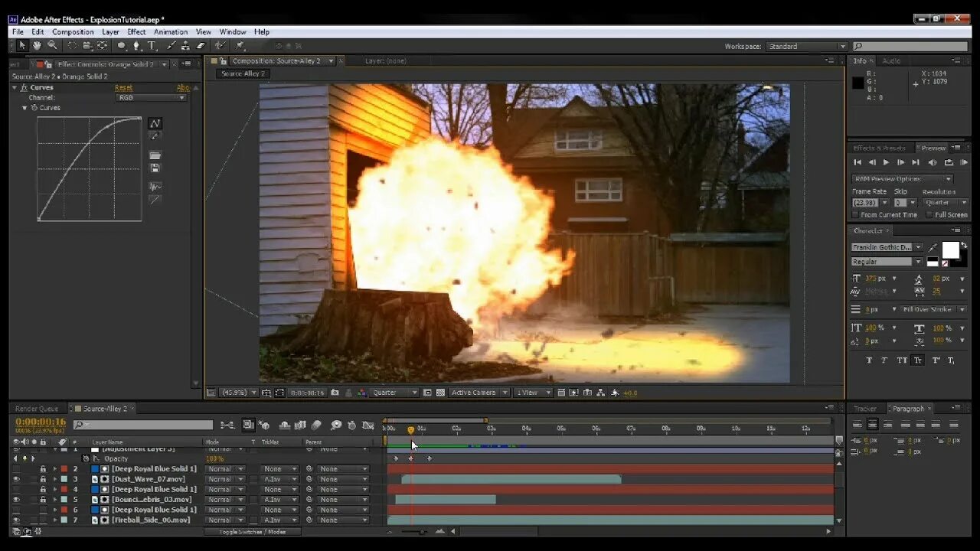Show layer 2 Deep Royal Blue Solid

pyautogui.click(x=16, y=469)
